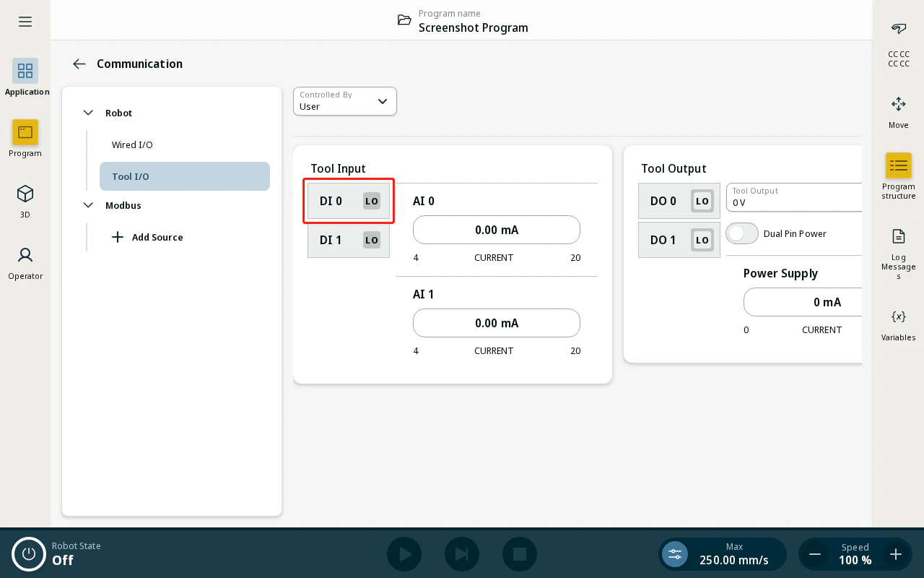Screen dimensions: 924x578
Task: Toggle the Dual Pin Power switch
Action: [742, 233]
